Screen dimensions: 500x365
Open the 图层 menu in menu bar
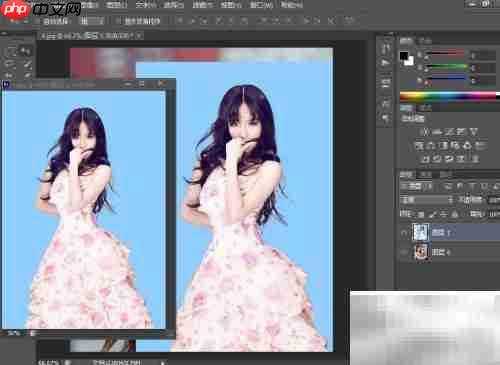[117, 5]
